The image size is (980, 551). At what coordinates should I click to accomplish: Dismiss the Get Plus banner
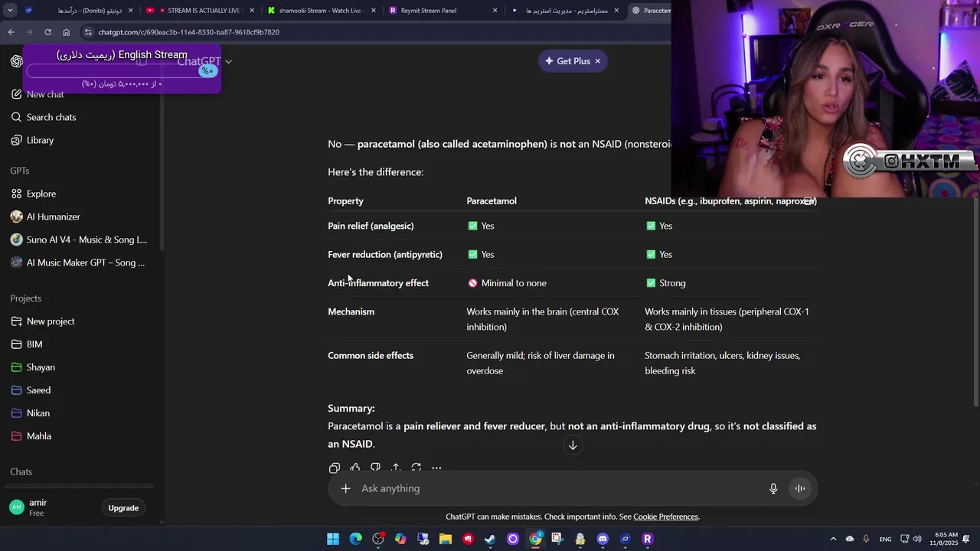point(598,61)
